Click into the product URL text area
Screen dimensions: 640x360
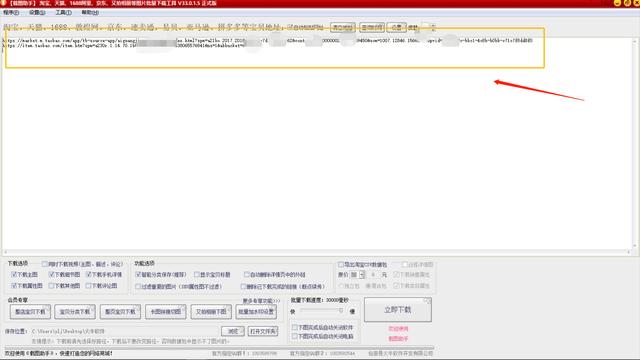[x=316, y=143]
